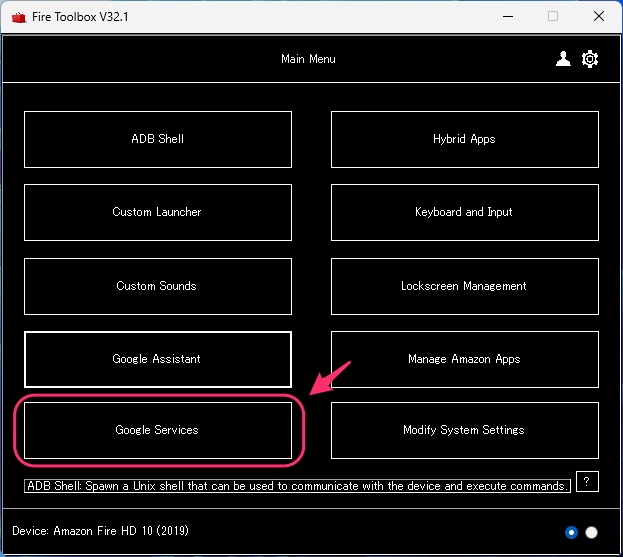Click the Fire Toolbox red toolbox icon

tap(19, 17)
